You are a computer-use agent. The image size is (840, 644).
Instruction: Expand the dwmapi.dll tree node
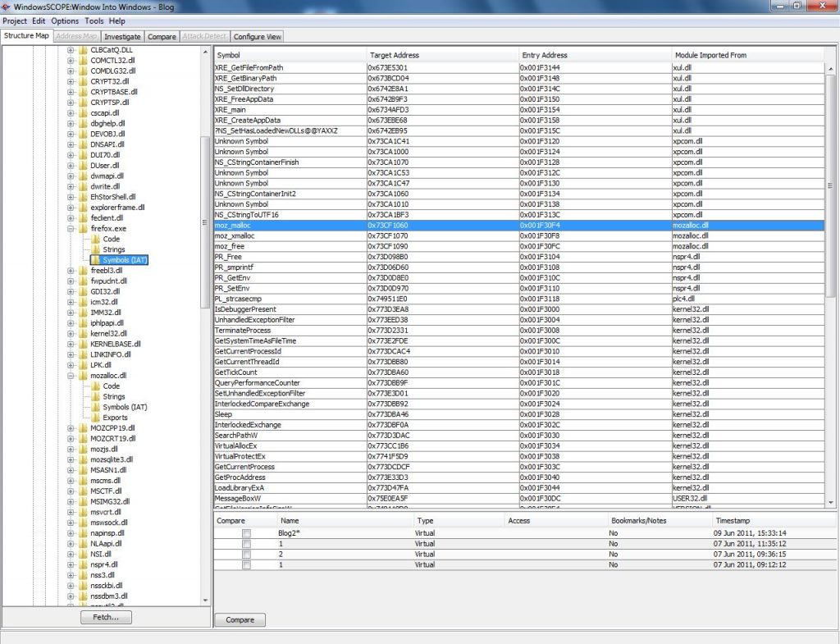pos(71,176)
